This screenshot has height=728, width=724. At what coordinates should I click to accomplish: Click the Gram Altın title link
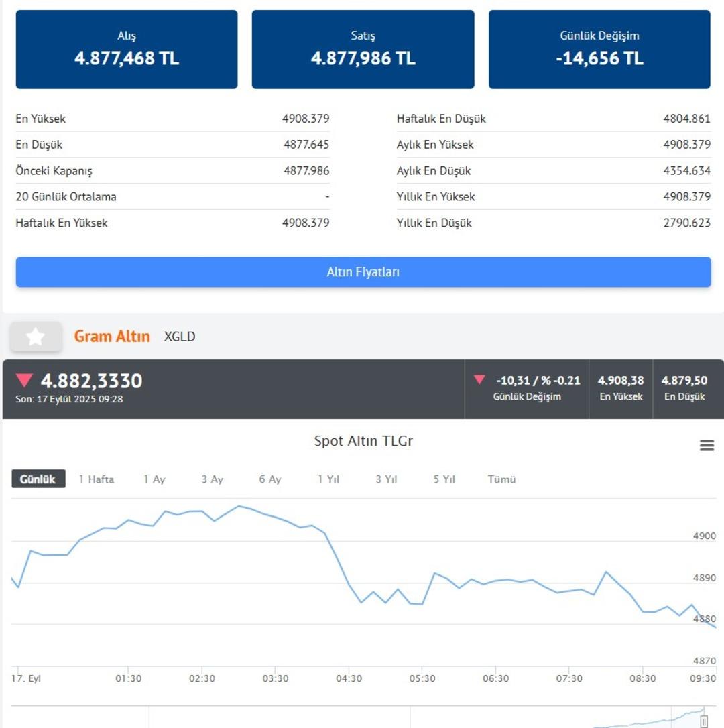click(x=112, y=336)
